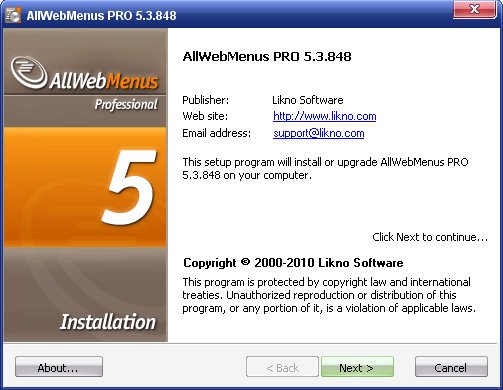Click the copyright law warning paragraph

(329, 295)
